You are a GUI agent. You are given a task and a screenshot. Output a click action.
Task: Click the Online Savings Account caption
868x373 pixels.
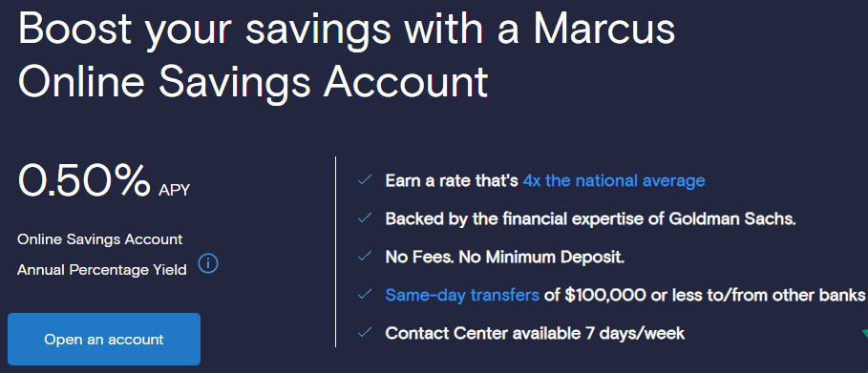[99, 239]
